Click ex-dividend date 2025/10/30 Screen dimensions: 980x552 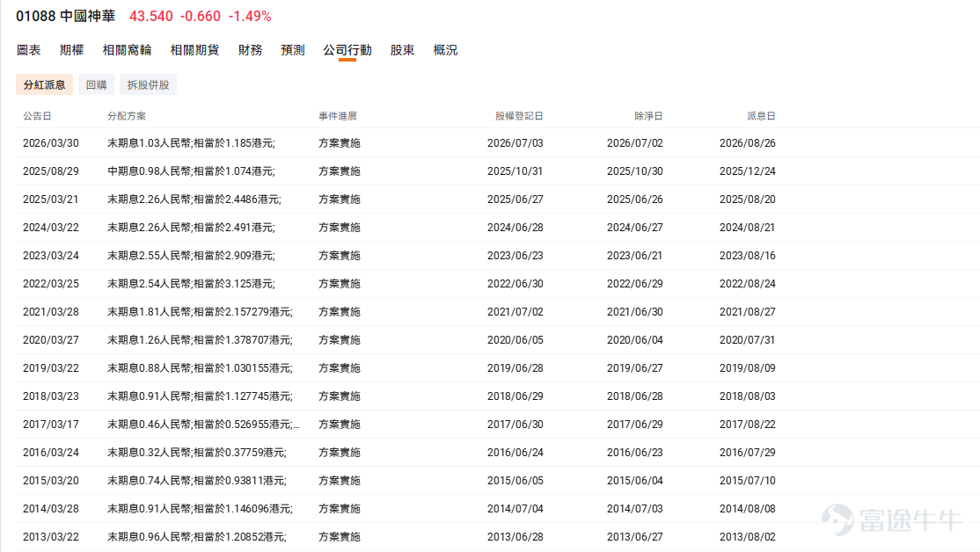(635, 171)
